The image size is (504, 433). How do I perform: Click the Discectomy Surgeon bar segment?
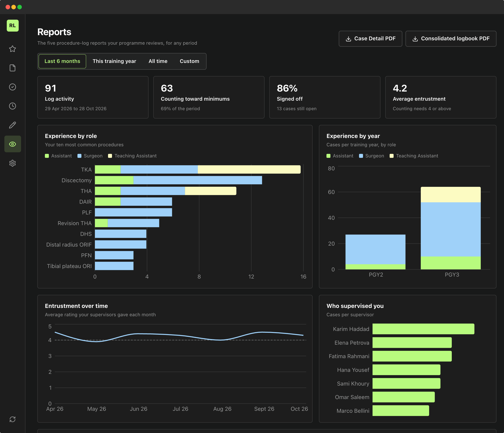pyautogui.click(x=198, y=180)
